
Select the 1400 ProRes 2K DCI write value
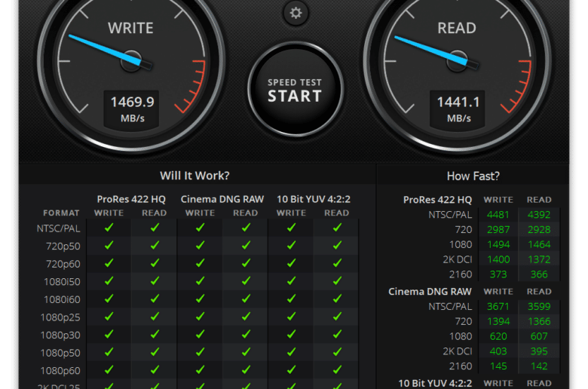click(498, 259)
